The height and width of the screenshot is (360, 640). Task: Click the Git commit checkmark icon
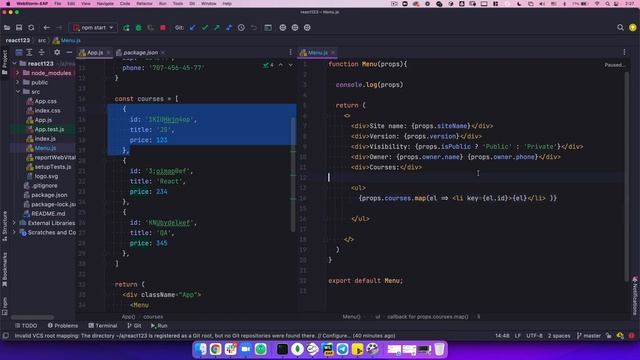point(205,28)
